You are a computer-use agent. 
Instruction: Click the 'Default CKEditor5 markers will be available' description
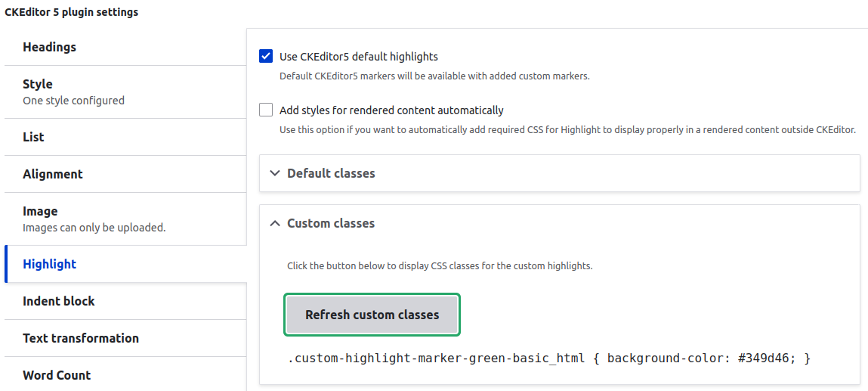(434, 76)
